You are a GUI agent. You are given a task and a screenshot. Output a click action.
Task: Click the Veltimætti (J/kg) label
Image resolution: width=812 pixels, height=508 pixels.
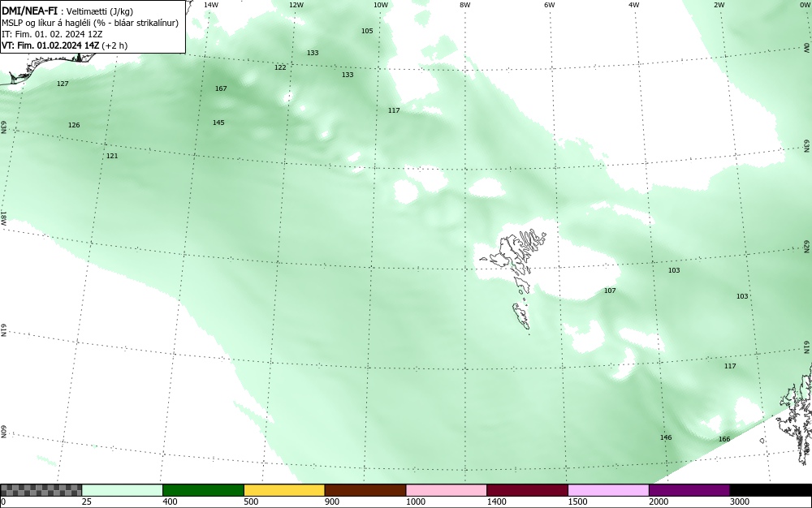pyautogui.click(x=98, y=11)
